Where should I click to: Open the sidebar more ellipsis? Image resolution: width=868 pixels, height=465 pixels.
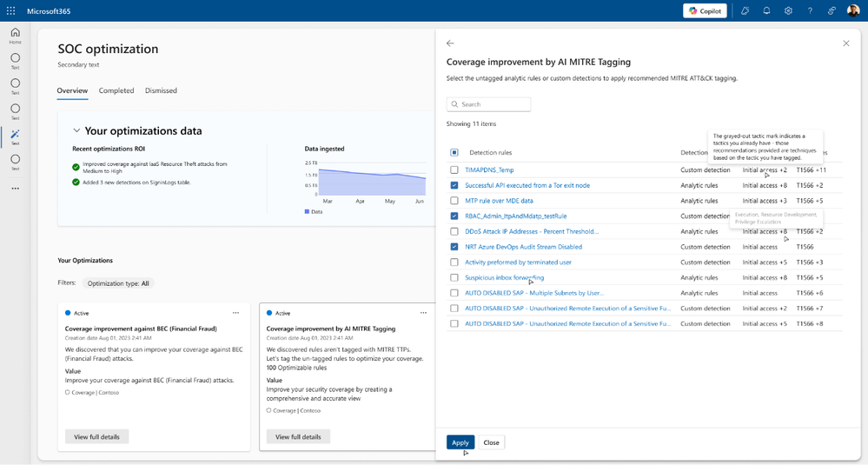(x=15, y=189)
